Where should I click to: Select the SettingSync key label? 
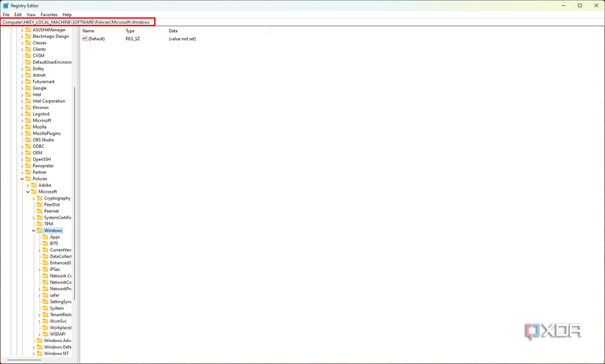tap(60, 302)
